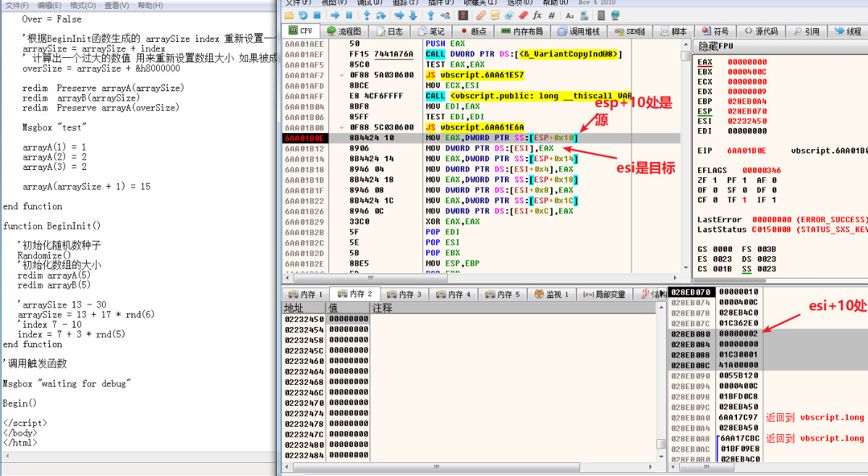
Task: Switch to dump tab 内存 3
Action: [403, 294]
